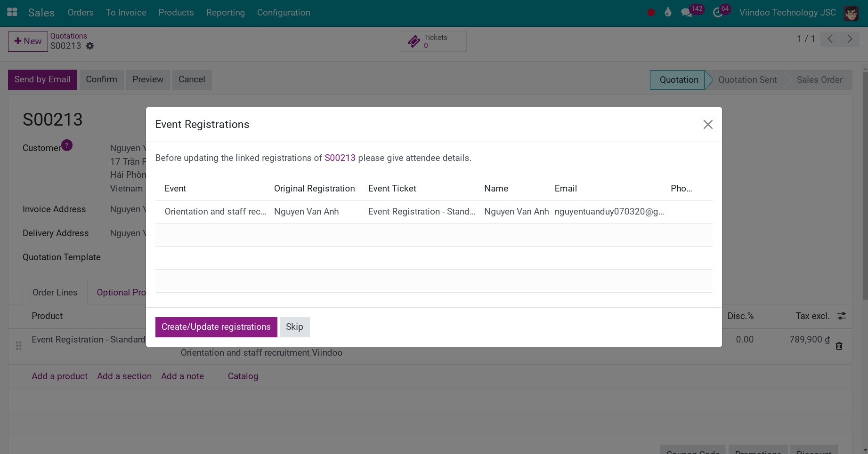Open the To Invoice menu
The height and width of the screenshot is (454, 868).
pyautogui.click(x=126, y=13)
